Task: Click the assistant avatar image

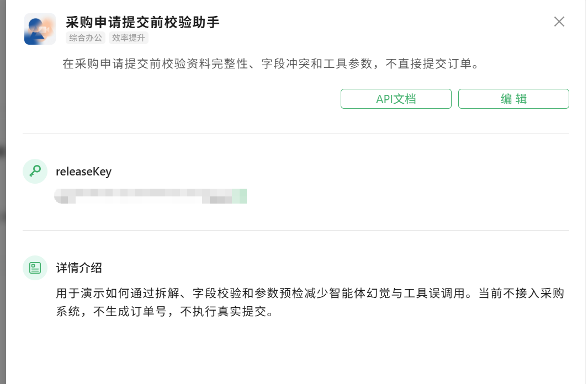Action: click(x=40, y=29)
